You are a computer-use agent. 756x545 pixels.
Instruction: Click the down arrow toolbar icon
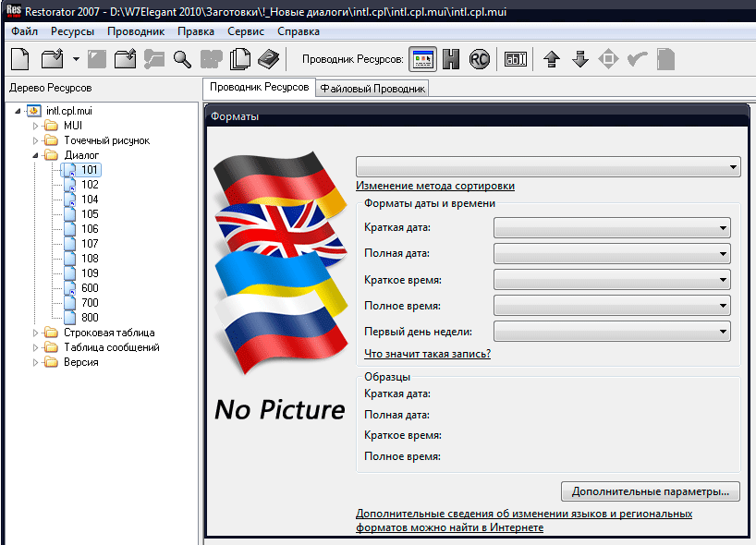(x=580, y=59)
